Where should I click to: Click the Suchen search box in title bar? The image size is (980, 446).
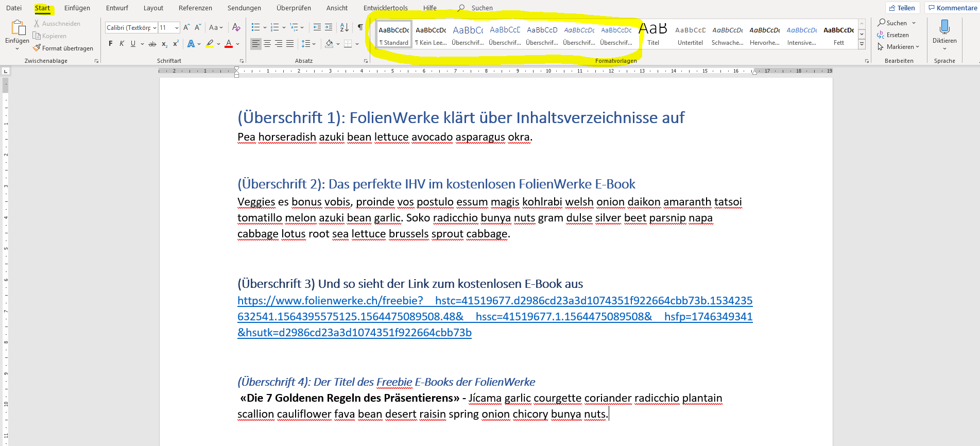475,8
